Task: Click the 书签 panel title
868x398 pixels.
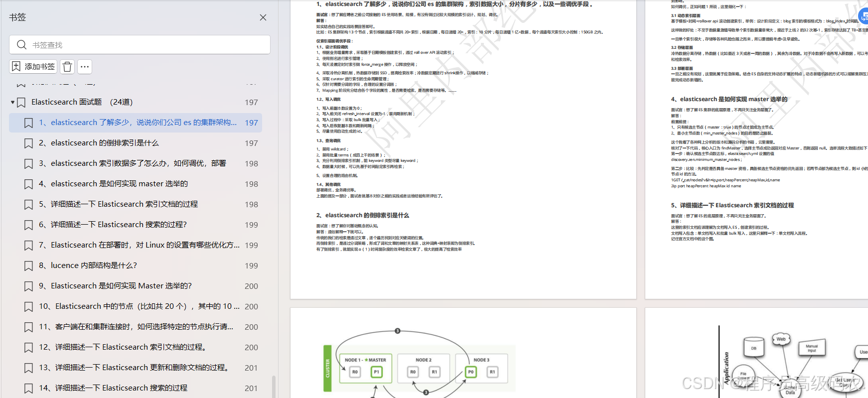Action: coord(17,17)
